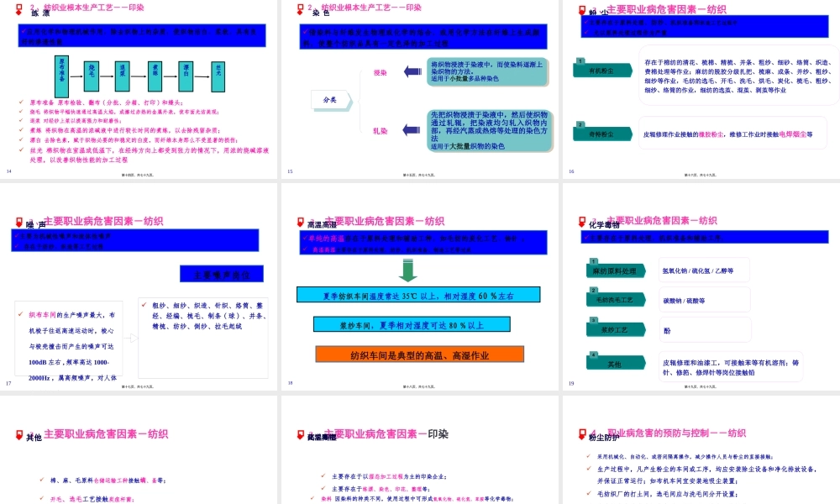
Task: Click the green down arrow on slide 18
Action: coord(407,270)
